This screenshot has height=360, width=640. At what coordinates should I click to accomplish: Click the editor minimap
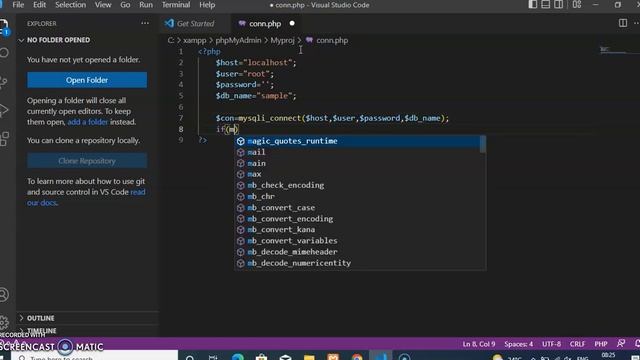tap(612, 51)
